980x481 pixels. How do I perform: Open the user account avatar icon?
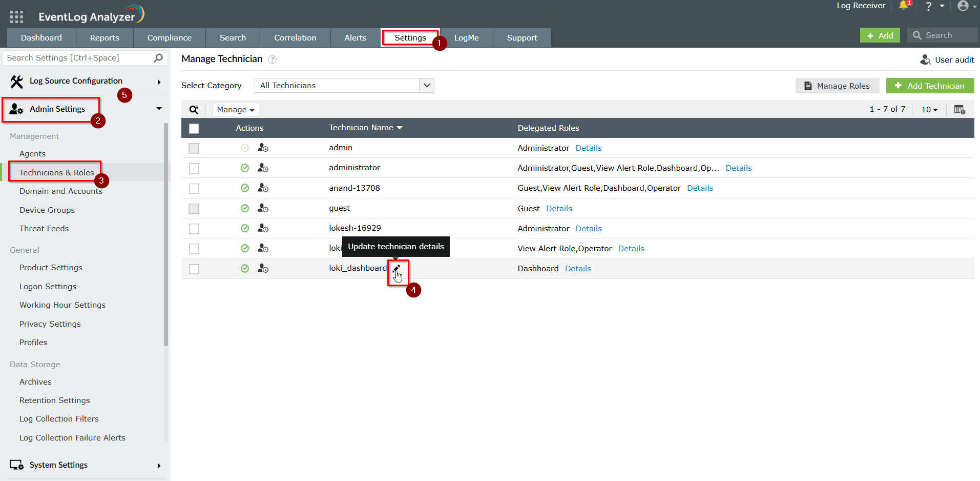click(x=963, y=6)
